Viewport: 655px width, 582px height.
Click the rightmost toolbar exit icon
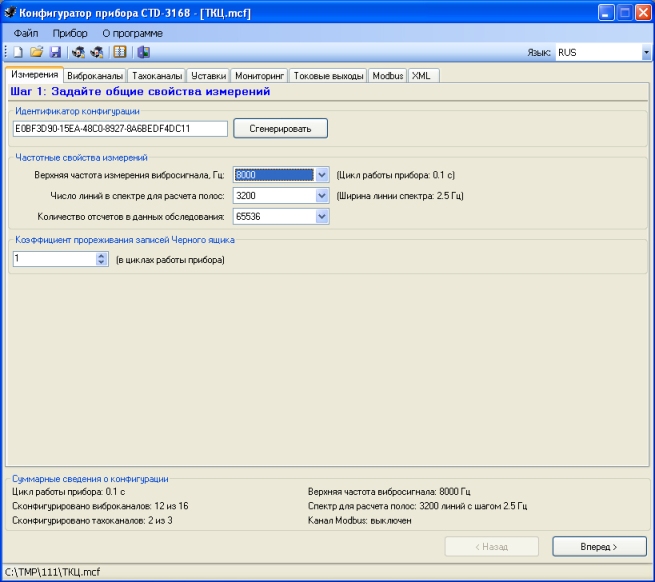pos(144,52)
